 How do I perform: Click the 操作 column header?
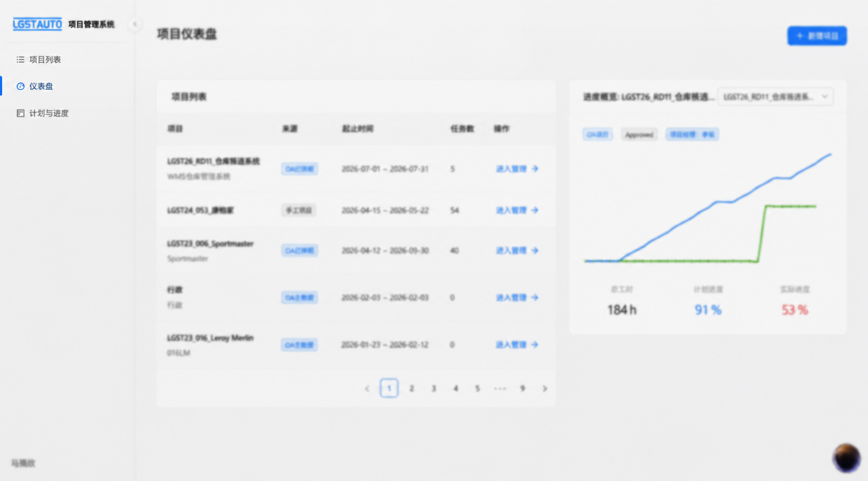(502, 128)
